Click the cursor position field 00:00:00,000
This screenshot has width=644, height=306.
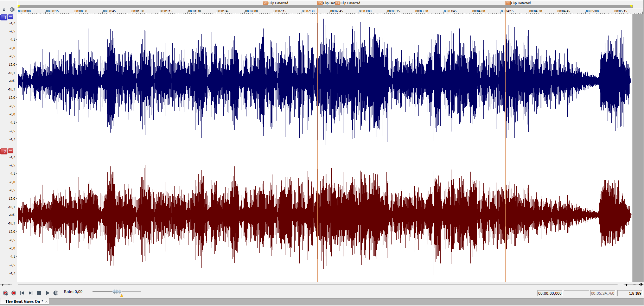(x=550, y=293)
